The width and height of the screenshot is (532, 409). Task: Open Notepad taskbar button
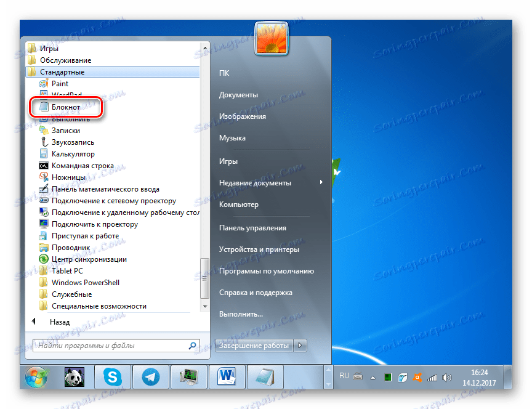(265, 377)
